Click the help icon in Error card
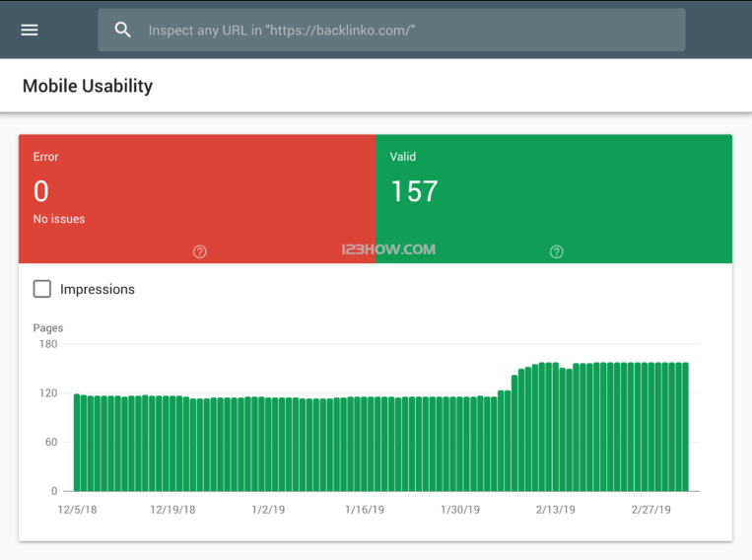Viewport: 752px width, 560px height. (200, 252)
